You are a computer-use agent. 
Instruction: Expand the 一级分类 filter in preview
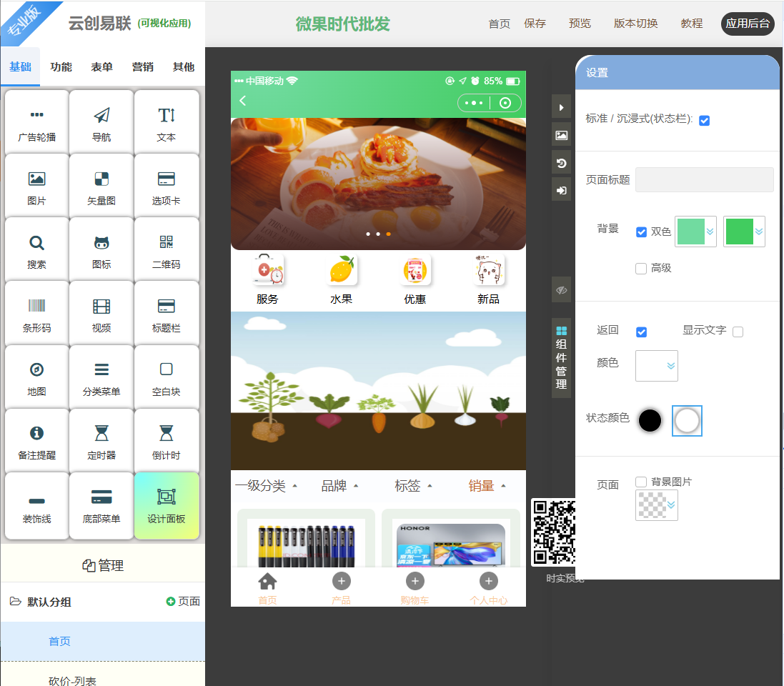(x=266, y=487)
